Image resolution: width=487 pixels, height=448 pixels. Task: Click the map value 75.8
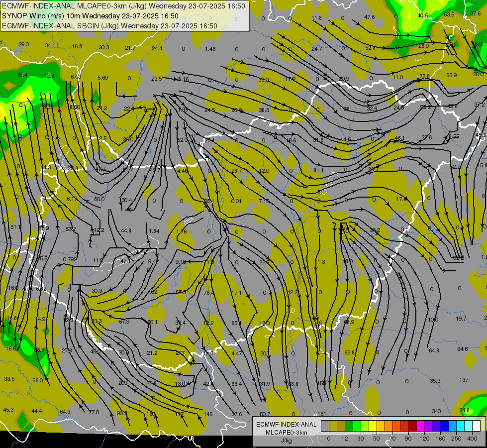click(x=425, y=76)
